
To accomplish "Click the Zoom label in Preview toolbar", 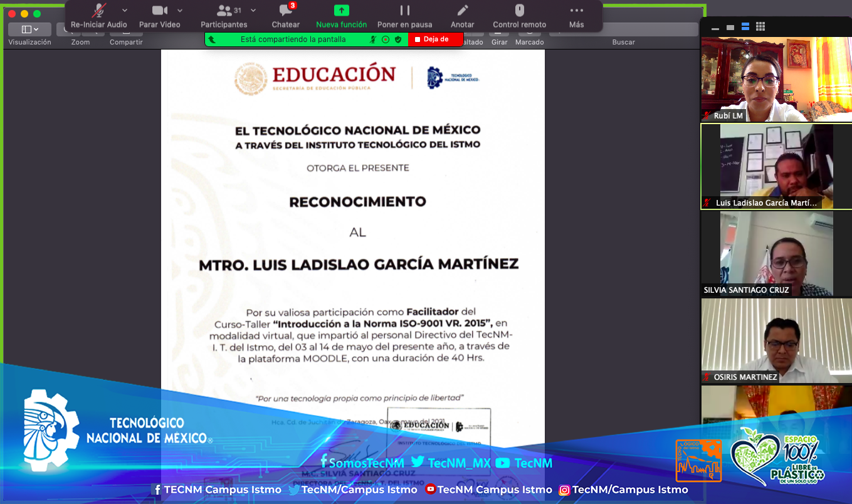I will click(80, 42).
